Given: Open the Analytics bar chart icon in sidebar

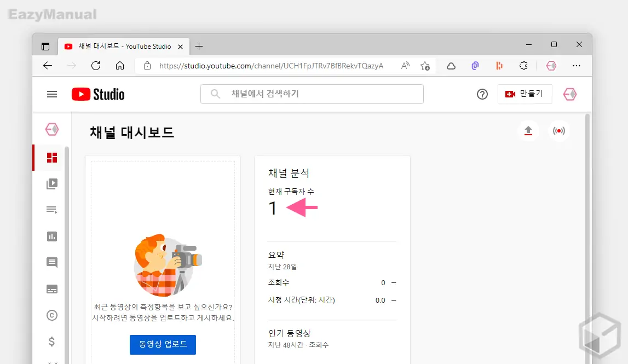Looking at the screenshot, I should coord(52,236).
